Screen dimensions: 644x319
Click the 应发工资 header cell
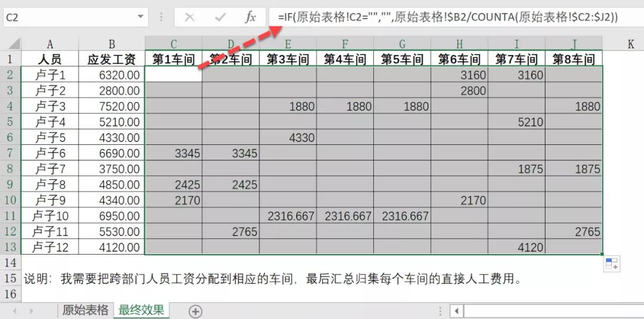tap(112, 59)
